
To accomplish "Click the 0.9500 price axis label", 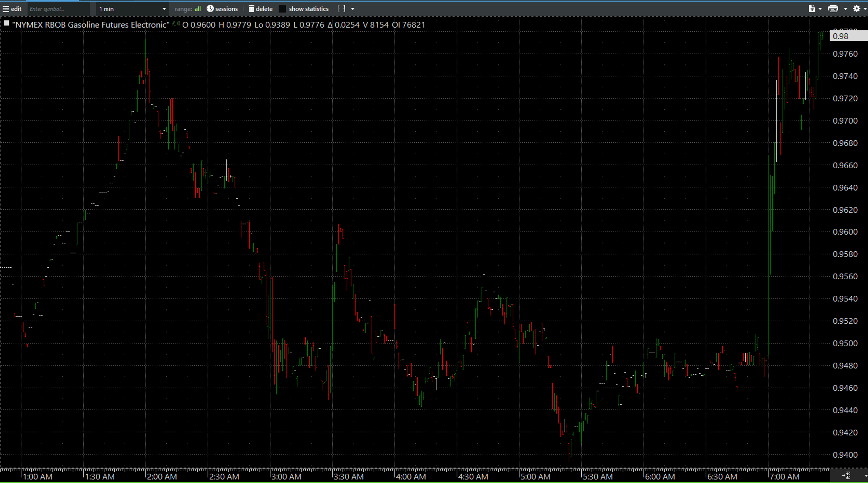I will click(x=845, y=343).
